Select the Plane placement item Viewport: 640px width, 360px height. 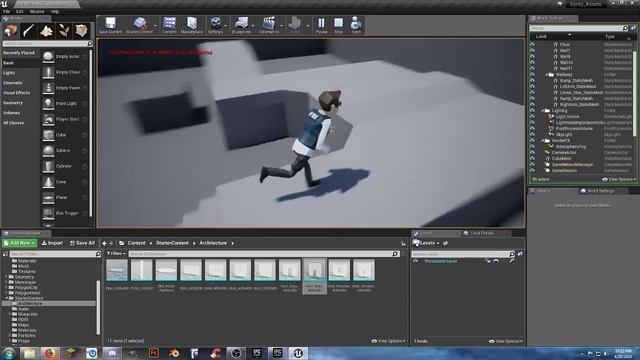pyautogui.click(x=65, y=198)
